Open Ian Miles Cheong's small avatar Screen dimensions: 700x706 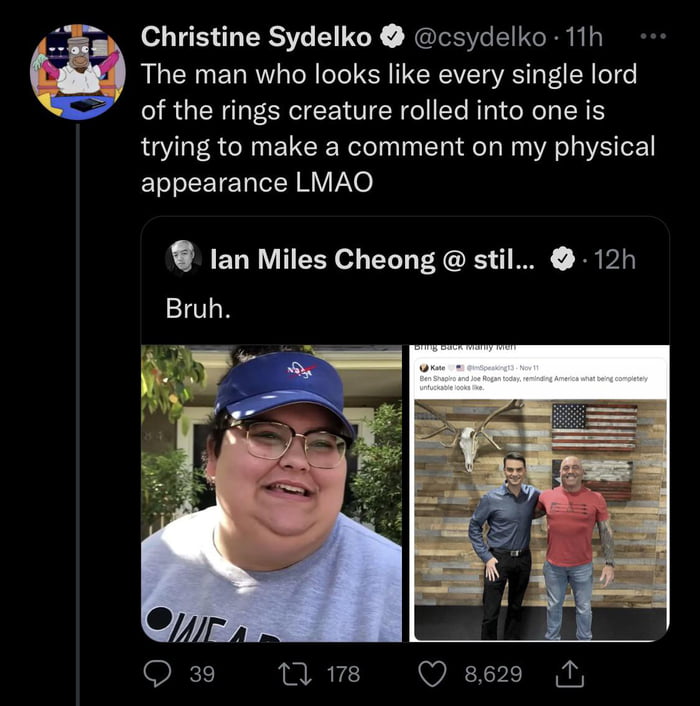click(x=183, y=258)
